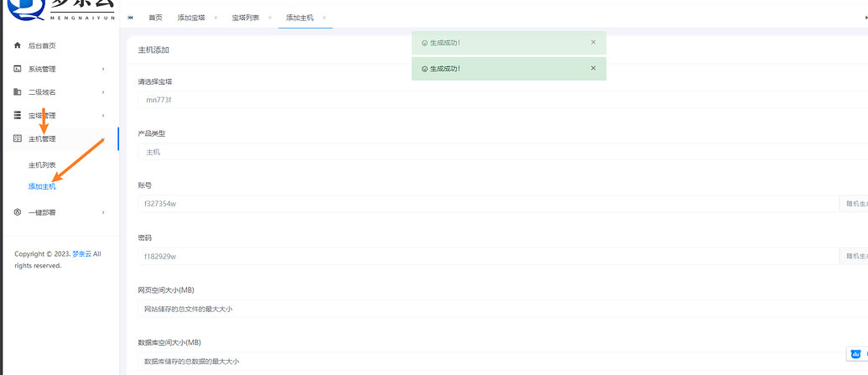
Task: Expand the 二级域名 menu chevron
Action: click(103, 92)
